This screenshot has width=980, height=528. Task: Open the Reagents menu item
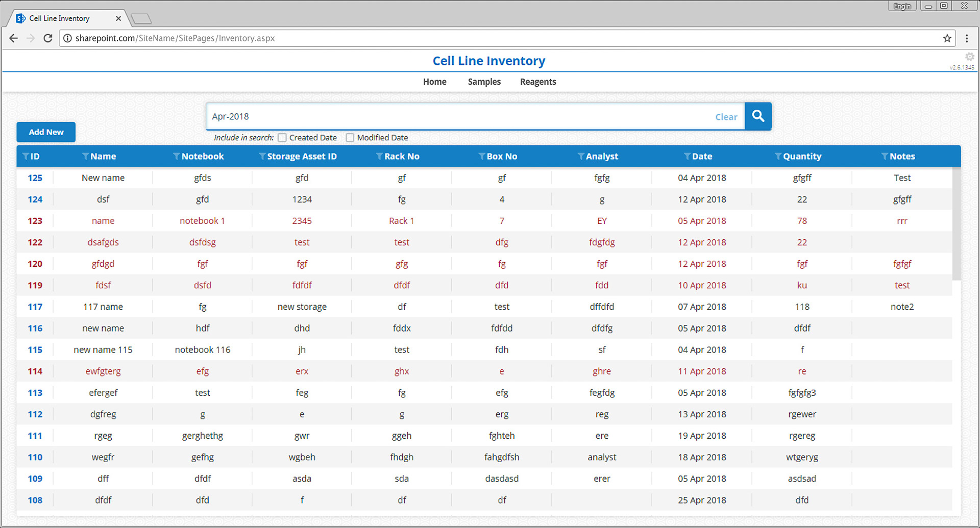coord(538,82)
